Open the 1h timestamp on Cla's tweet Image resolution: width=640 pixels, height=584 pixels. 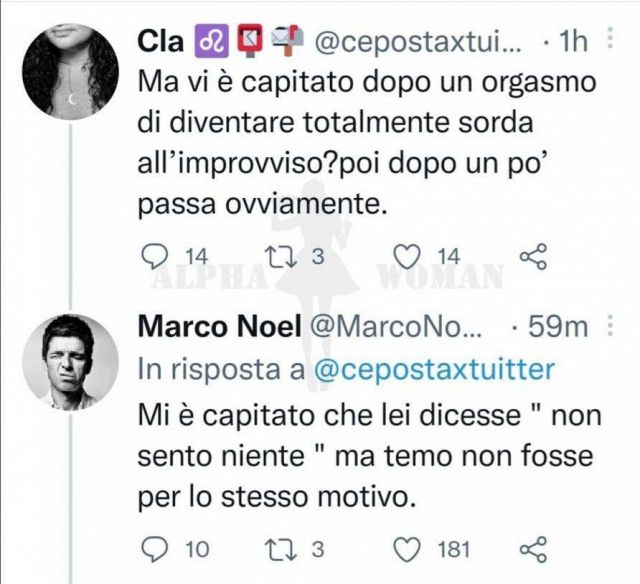(571, 43)
